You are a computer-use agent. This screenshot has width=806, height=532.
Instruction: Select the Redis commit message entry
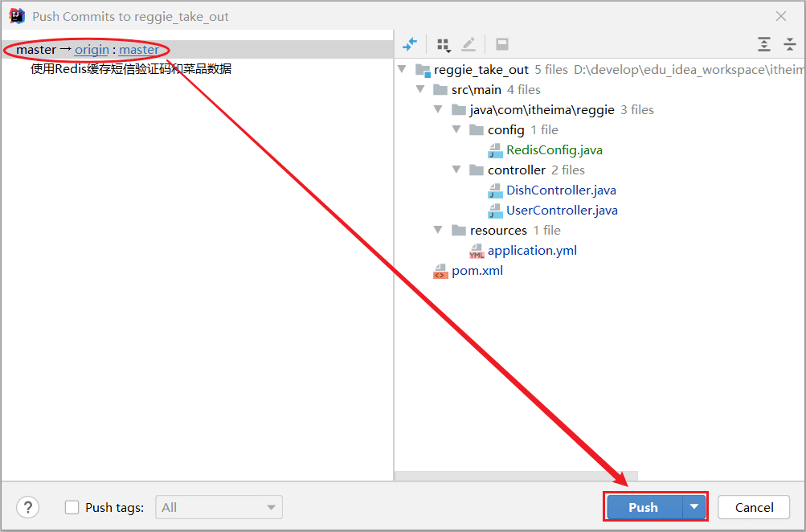click(x=131, y=69)
